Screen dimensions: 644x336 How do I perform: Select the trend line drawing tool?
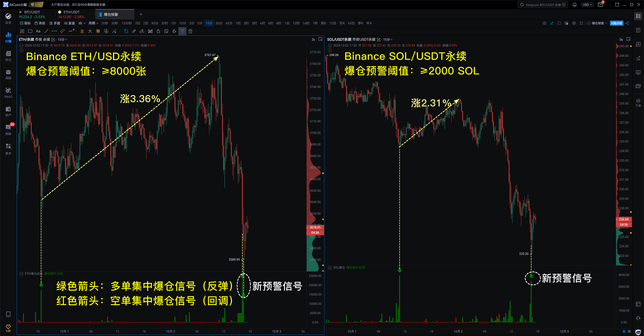click(x=46, y=31)
